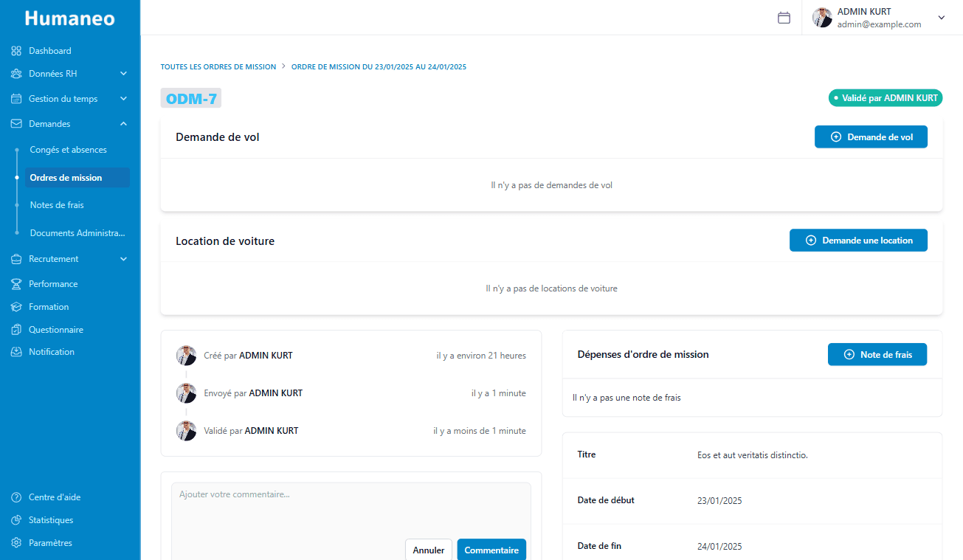This screenshot has width=963, height=560.
Task: Click the Performance trophy icon
Action: (16, 284)
